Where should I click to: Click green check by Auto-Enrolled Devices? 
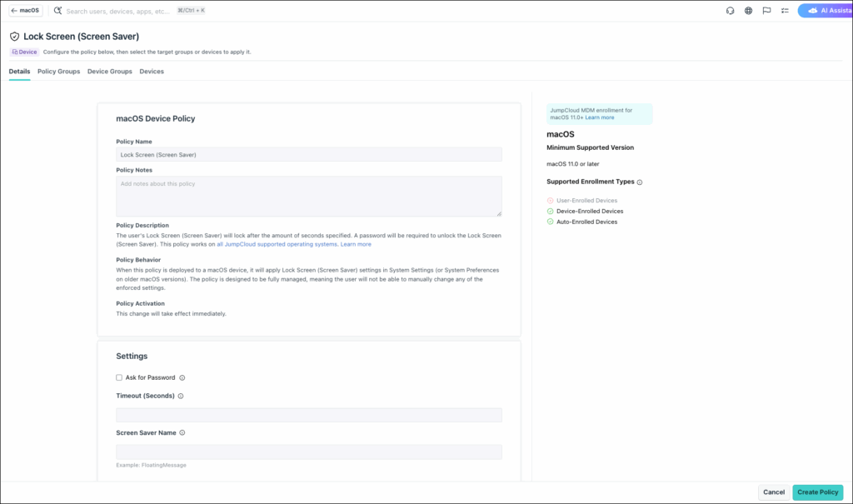[x=550, y=222]
